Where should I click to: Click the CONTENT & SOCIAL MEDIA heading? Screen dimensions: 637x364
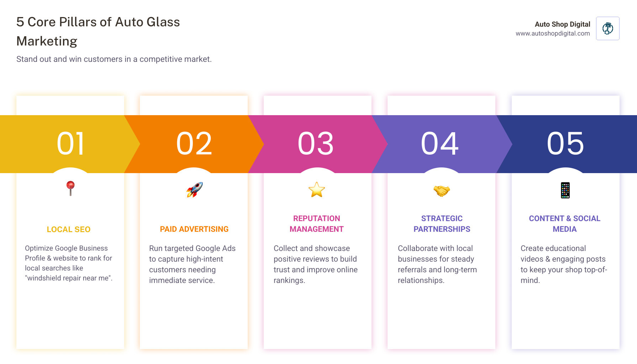click(x=564, y=224)
